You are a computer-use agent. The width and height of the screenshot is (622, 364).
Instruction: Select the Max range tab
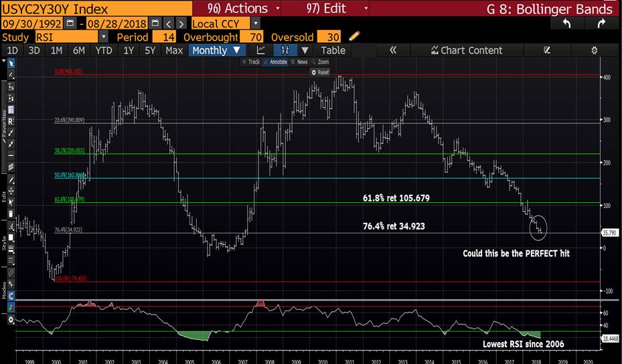point(174,50)
